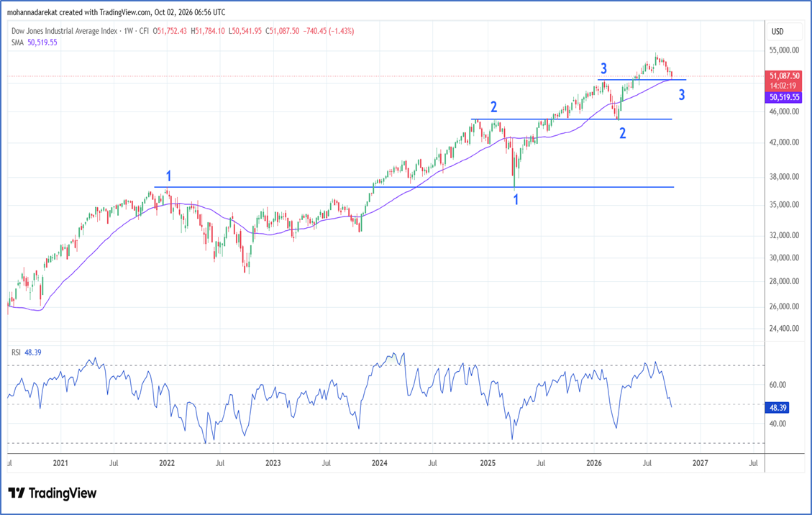This screenshot has height=515, width=812.
Task: Click the change value −740.45 (−1.43%)
Action: 328,31
